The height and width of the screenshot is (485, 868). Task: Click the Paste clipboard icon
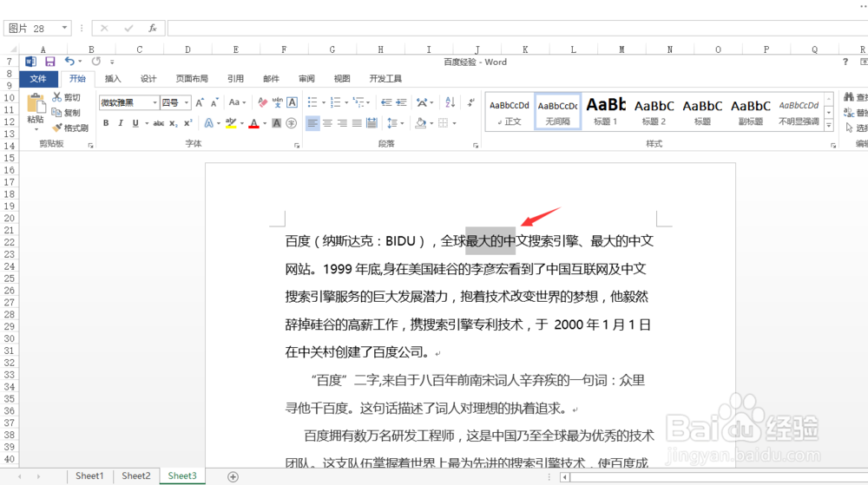coord(36,104)
